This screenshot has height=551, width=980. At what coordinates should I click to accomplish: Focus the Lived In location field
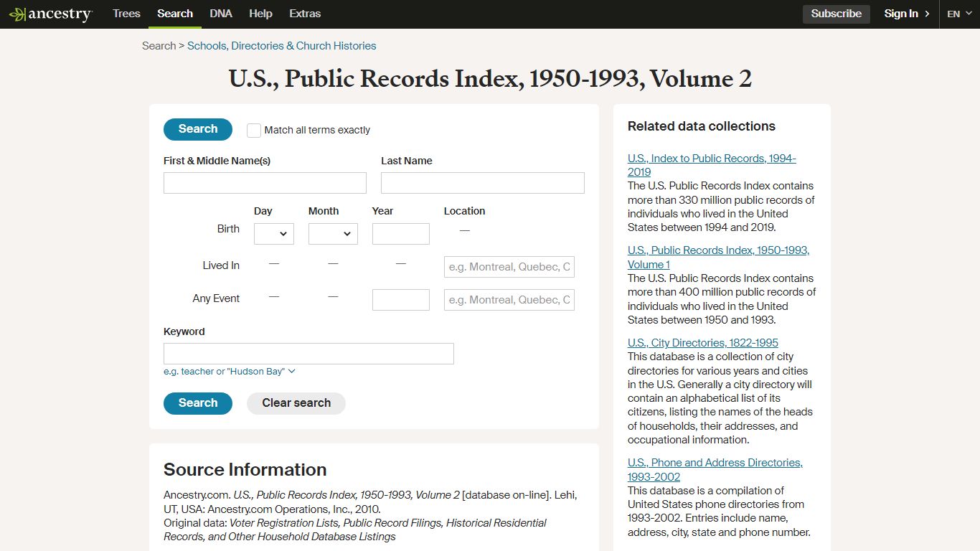click(509, 267)
